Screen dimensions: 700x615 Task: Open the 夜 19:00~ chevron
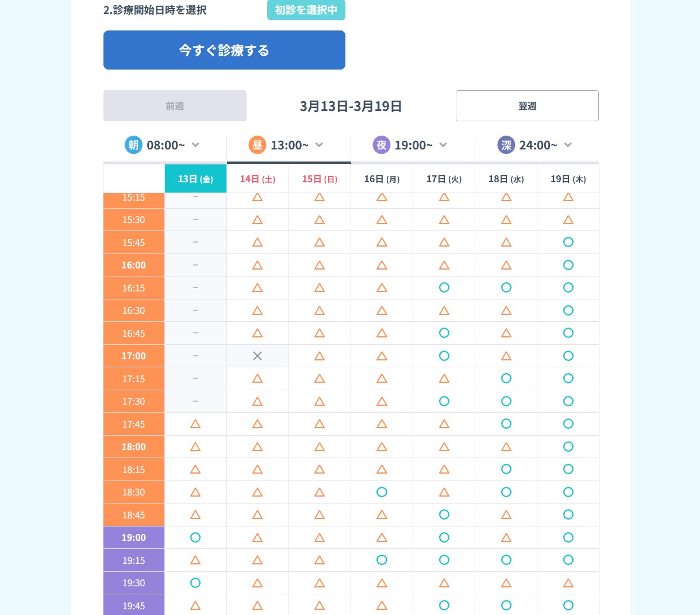(x=443, y=145)
